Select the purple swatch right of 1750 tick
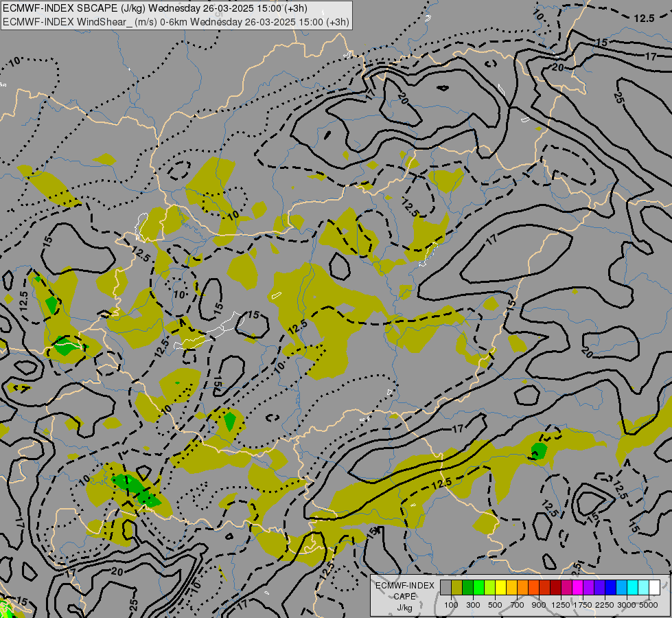The image size is (672, 618). point(588,587)
